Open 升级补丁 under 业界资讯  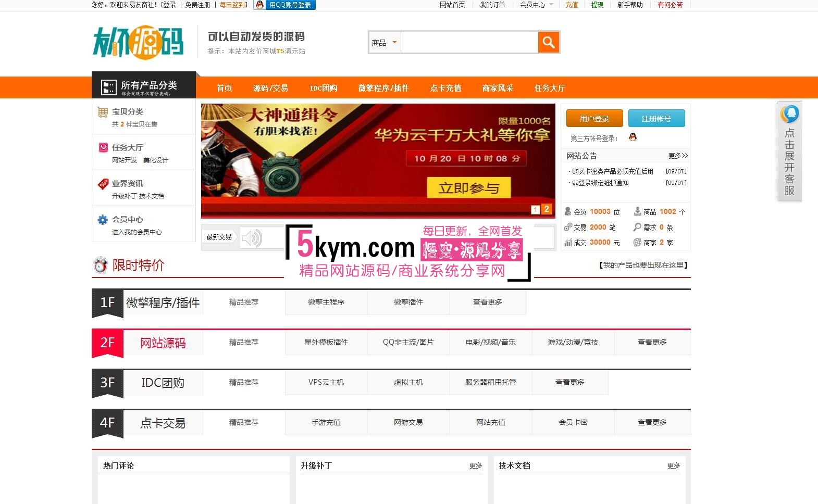pos(125,196)
